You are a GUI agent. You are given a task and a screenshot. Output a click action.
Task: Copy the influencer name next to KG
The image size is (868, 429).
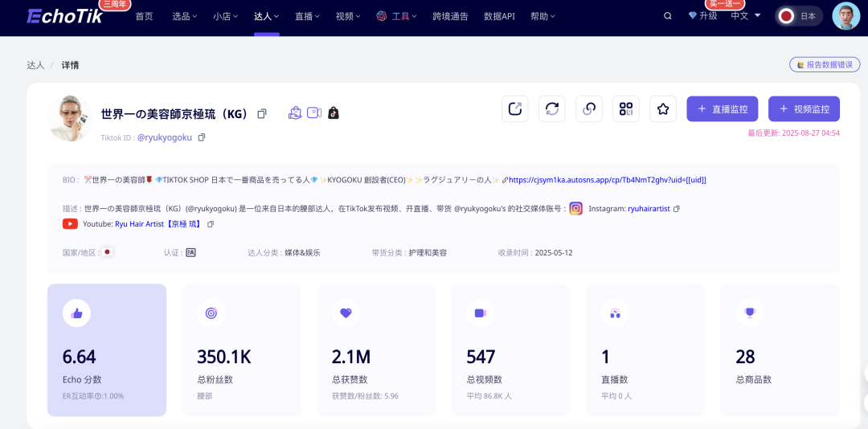tap(262, 114)
